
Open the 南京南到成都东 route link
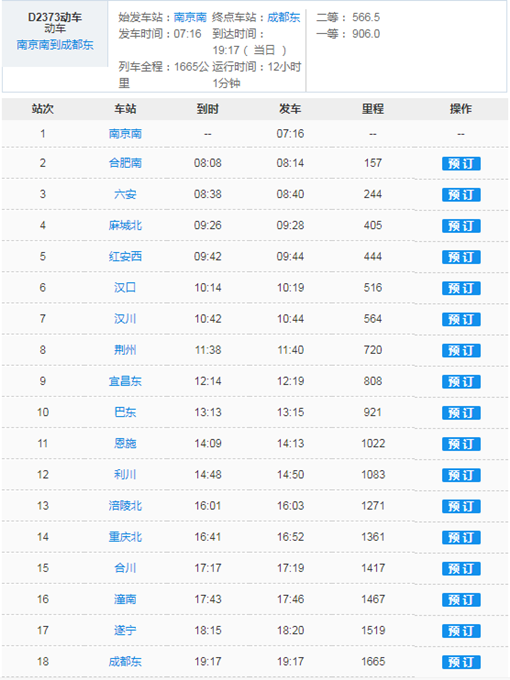(55, 45)
